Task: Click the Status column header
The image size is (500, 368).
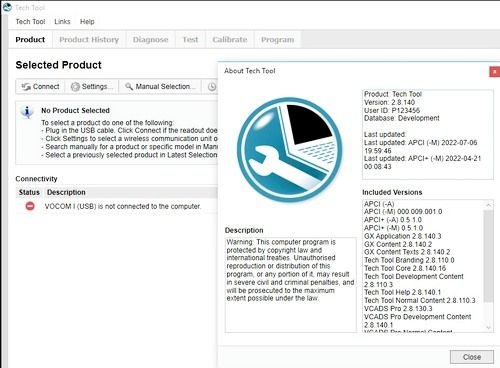Action: [29, 192]
